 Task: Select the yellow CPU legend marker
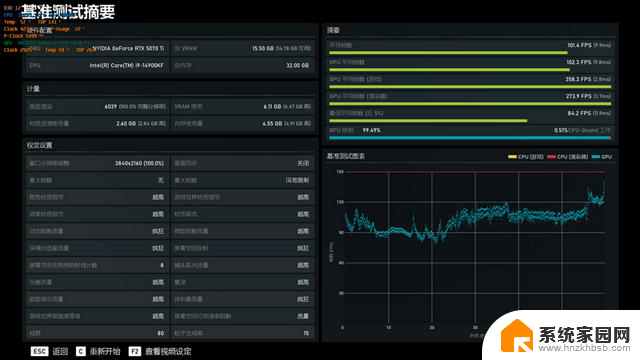(512, 157)
